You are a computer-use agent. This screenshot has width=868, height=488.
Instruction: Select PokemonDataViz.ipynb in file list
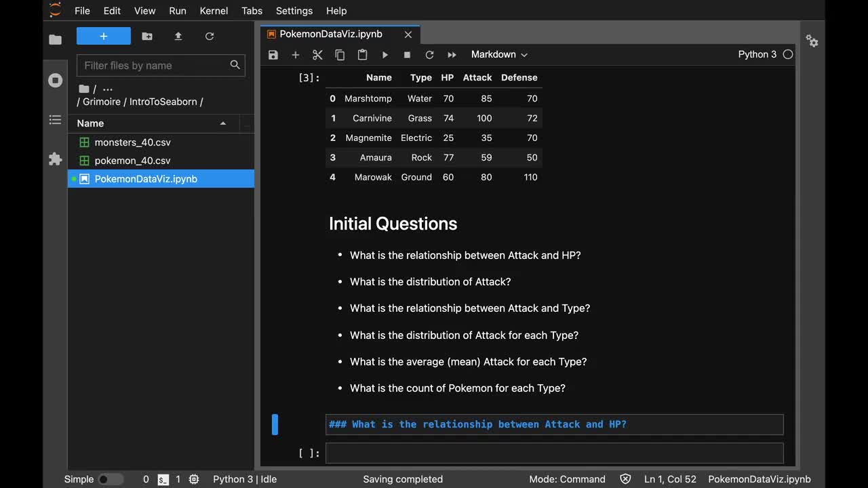(161, 179)
